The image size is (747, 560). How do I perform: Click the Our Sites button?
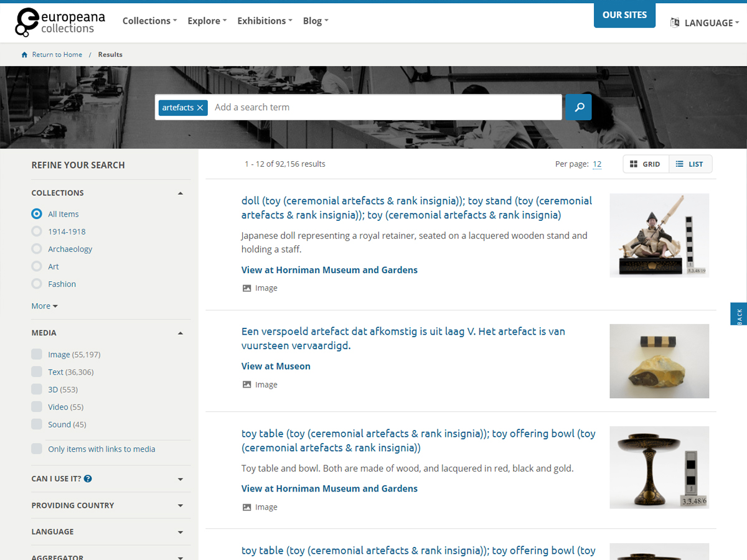click(x=624, y=15)
